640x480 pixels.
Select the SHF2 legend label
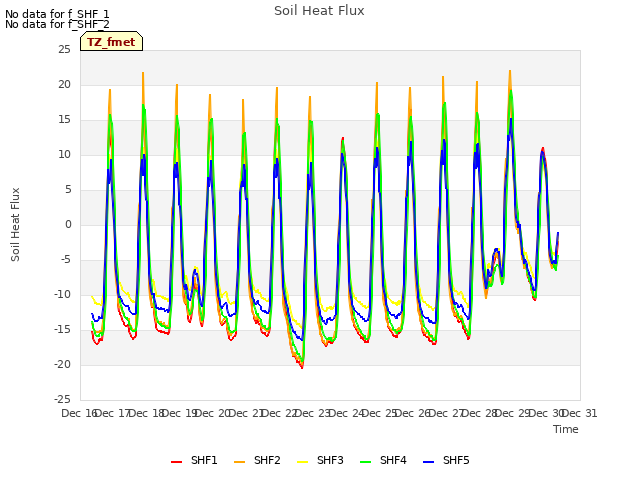(x=267, y=460)
